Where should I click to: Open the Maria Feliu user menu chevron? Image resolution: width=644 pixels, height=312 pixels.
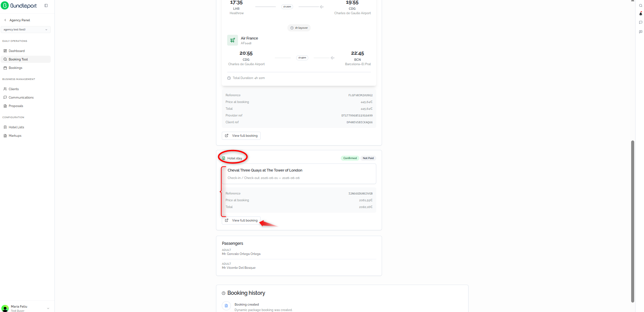point(48,308)
